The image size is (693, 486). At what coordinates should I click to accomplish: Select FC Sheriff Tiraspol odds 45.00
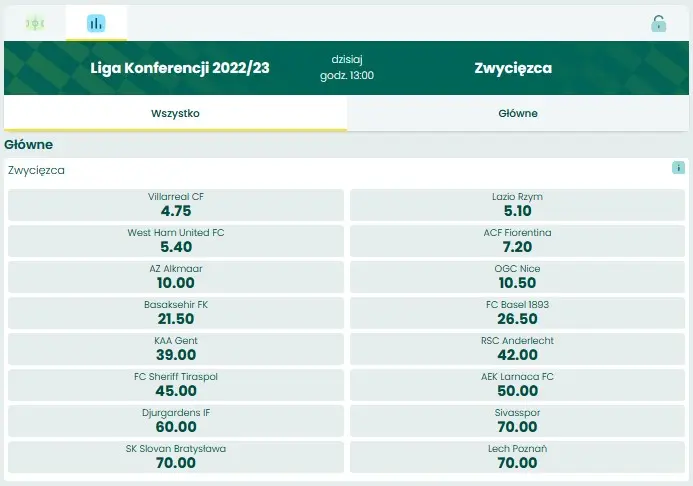click(x=176, y=385)
